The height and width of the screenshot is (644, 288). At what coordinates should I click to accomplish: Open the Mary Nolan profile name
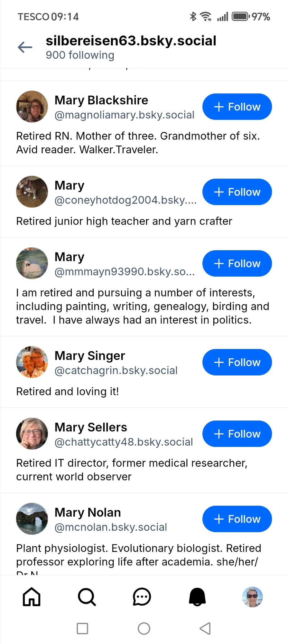pyautogui.click(x=88, y=512)
